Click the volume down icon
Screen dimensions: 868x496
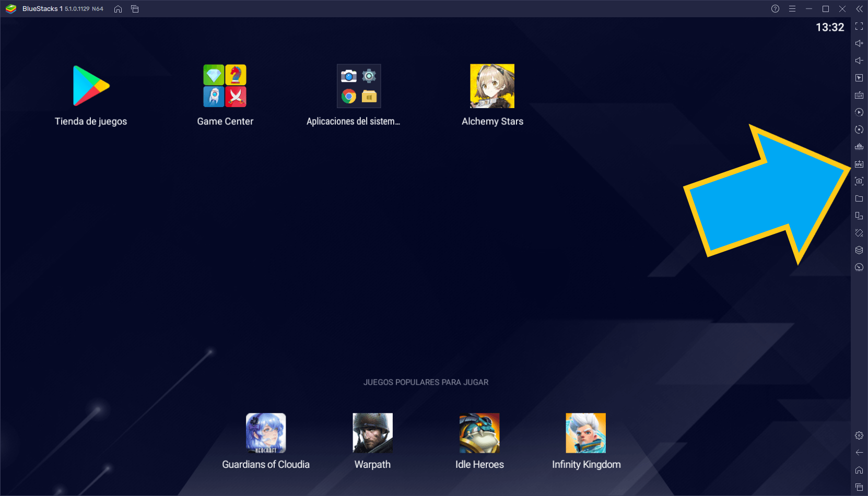859,61
